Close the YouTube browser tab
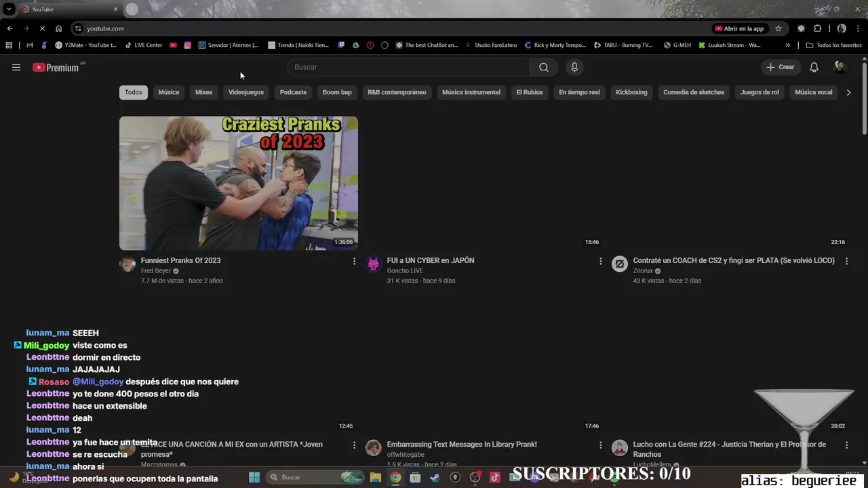This screenshot has width=868, height=488. point(115,9)
